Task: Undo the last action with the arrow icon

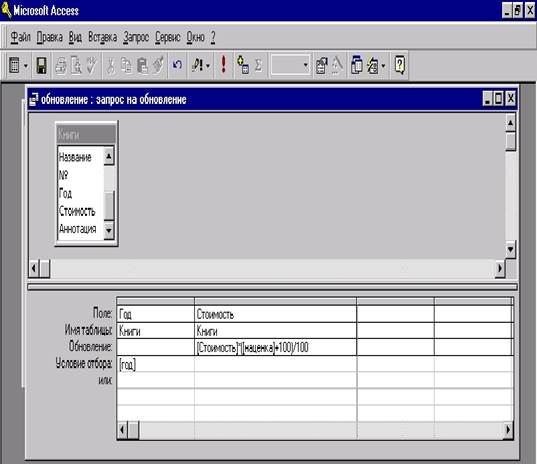Action: [x=177, y=64]
